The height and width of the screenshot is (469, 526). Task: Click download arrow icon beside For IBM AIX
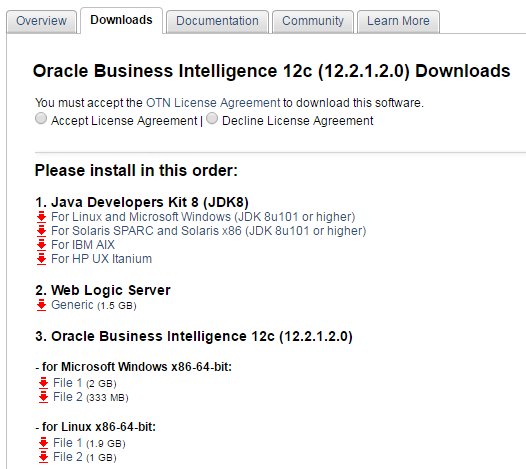(41, 245)
